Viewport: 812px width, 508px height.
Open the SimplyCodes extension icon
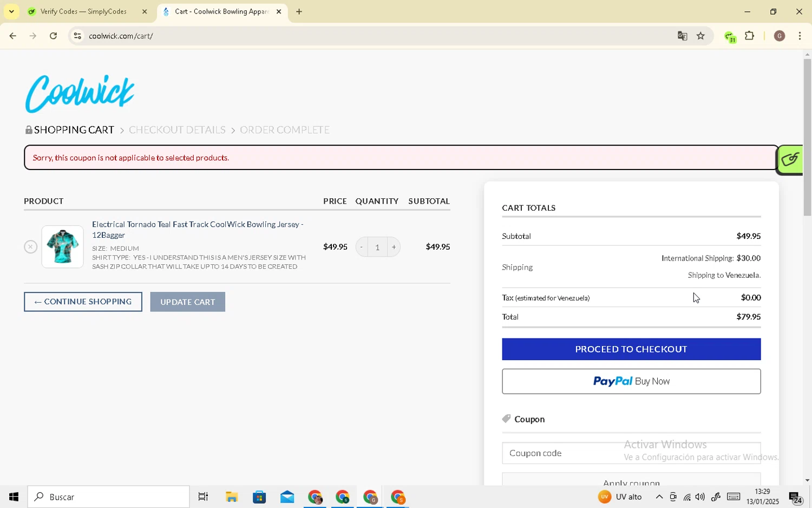(x=729, y=37)
